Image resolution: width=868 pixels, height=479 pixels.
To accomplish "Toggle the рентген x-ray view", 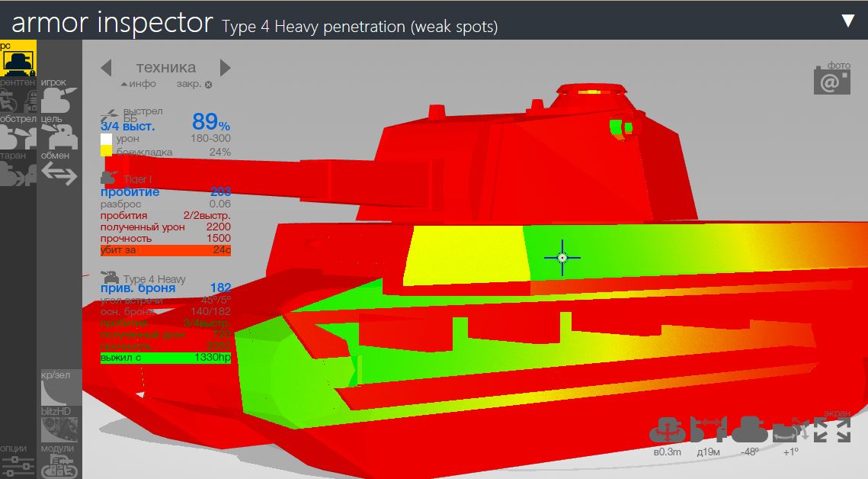I will [18, 100].
